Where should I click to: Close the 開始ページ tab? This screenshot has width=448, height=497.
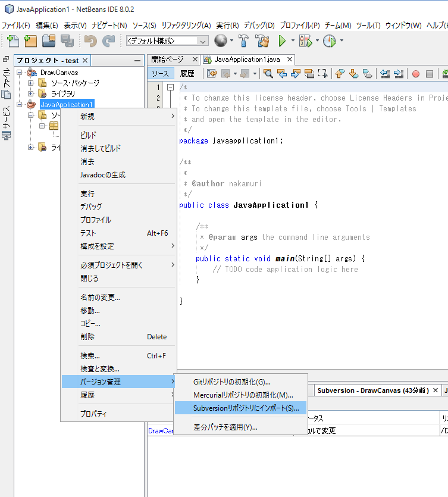195,60
